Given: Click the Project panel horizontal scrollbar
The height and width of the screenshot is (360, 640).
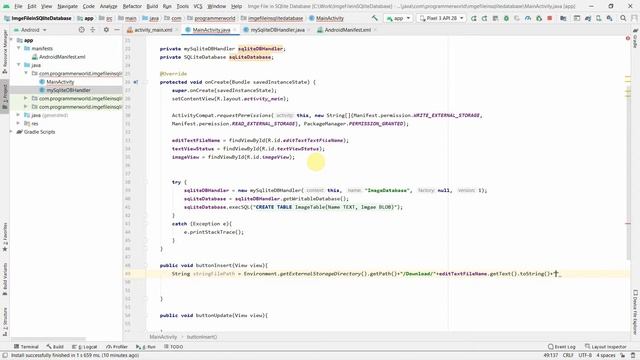Looking at the screenshot, I should click(48, 339).
